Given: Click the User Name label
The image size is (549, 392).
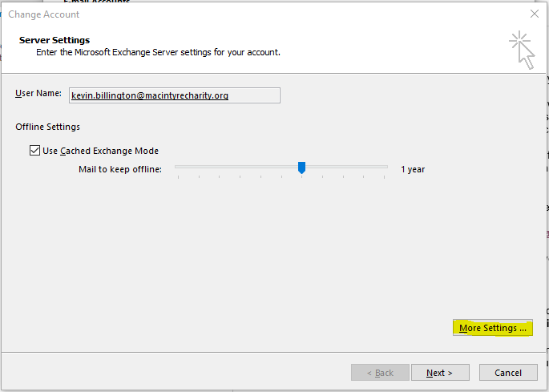Looking at the screenshot, I should coord(38,94).
